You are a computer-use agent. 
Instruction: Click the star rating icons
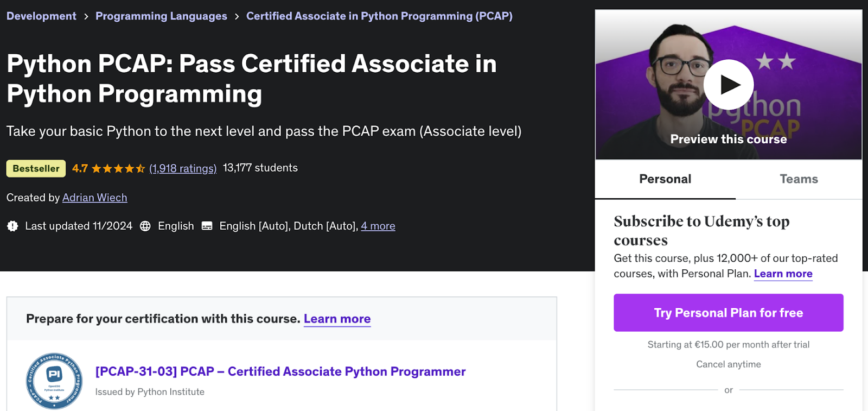click(x=118, y=168)
